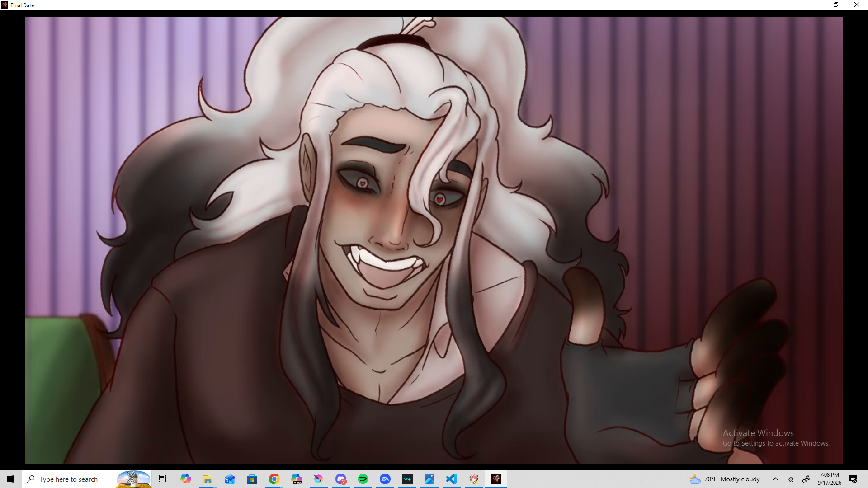
Task: Click the taskbar search box
Action: coord(87,479)
